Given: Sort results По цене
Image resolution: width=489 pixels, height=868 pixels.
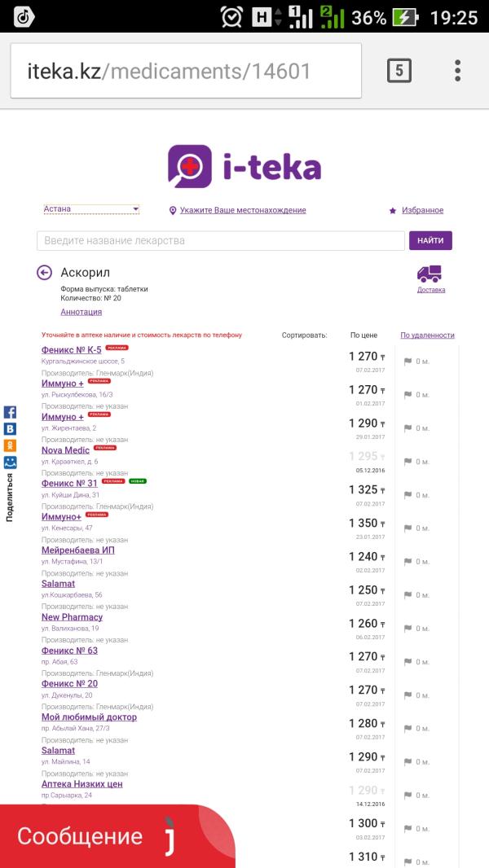Looking at the screenshot, I should coord(363,335).
